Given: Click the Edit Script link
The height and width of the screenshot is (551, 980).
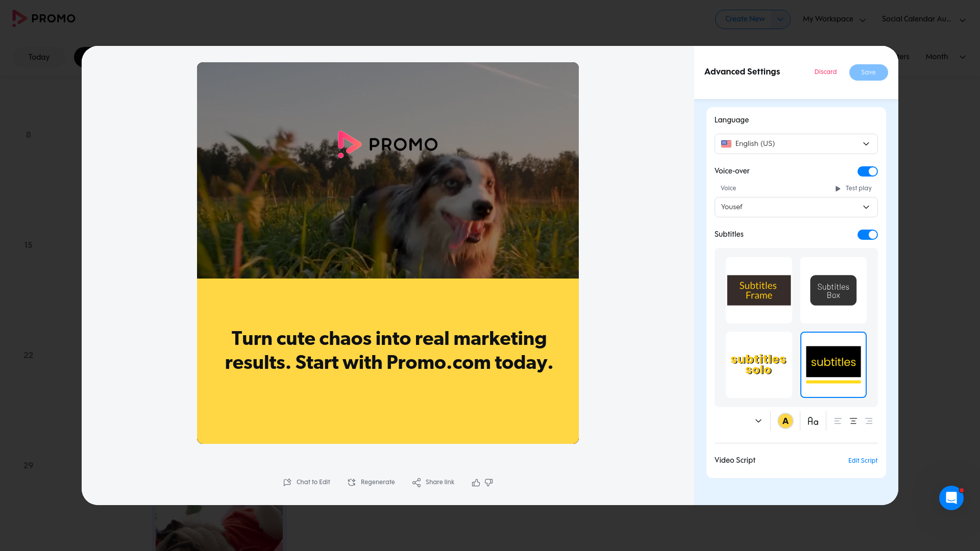Looking at the screenshot, I should click(x=863, y=461).
